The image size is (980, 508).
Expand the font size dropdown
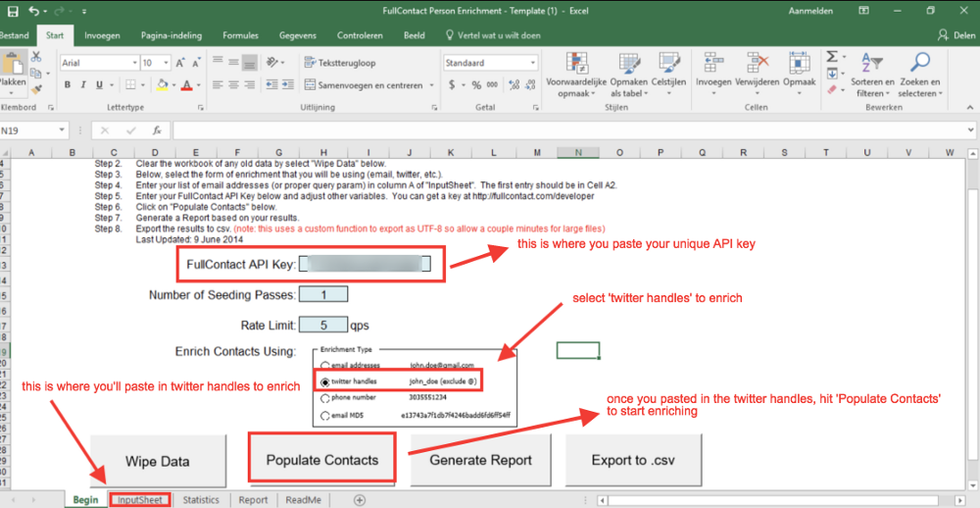[x=166, y=63]
